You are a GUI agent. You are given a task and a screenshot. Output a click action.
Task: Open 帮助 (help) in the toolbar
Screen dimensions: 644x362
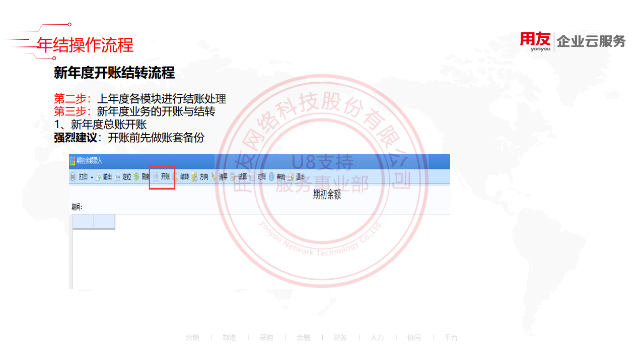(277, 177)
